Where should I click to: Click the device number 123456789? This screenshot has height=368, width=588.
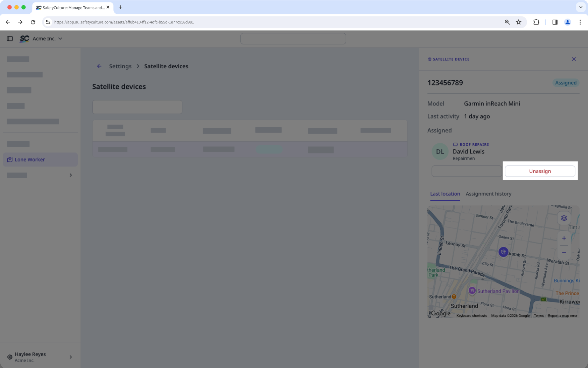point(445,83)
